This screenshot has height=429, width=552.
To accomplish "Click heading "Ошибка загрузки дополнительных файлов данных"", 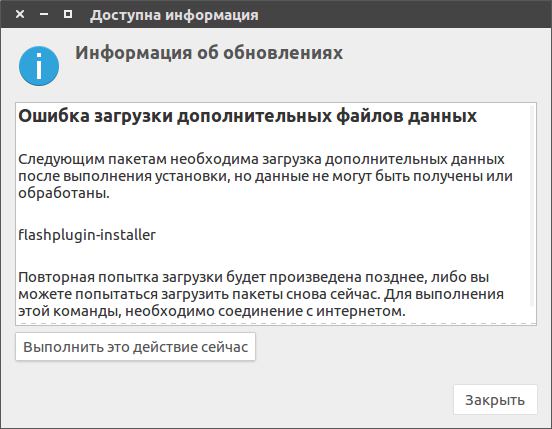I will tap(247, 116).
